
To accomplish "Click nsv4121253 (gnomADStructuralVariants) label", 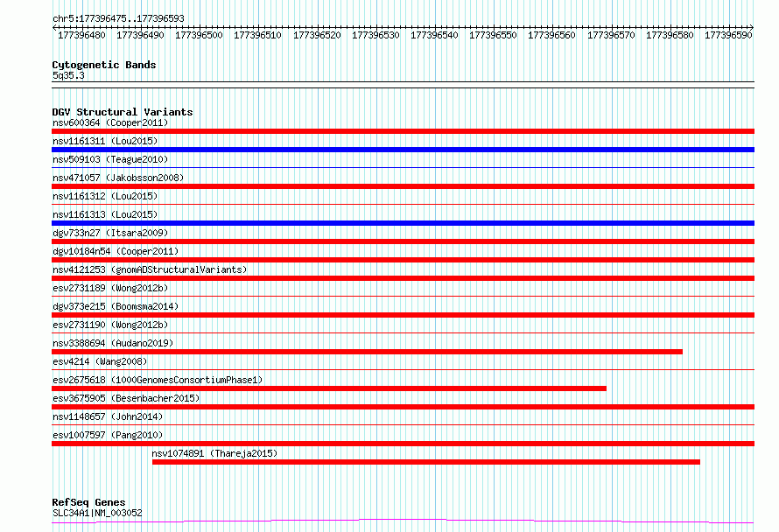I will coord(150,269).
